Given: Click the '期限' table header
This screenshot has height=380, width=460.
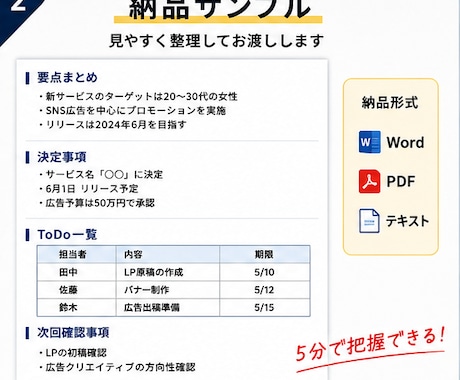Looking at the screenshot, I should 264,255.
